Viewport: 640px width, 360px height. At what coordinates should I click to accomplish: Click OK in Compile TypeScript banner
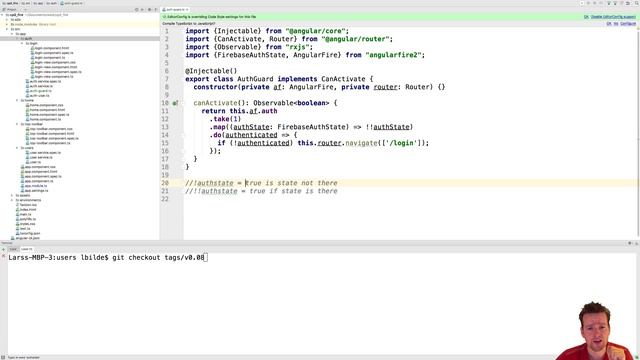point(609,24)
